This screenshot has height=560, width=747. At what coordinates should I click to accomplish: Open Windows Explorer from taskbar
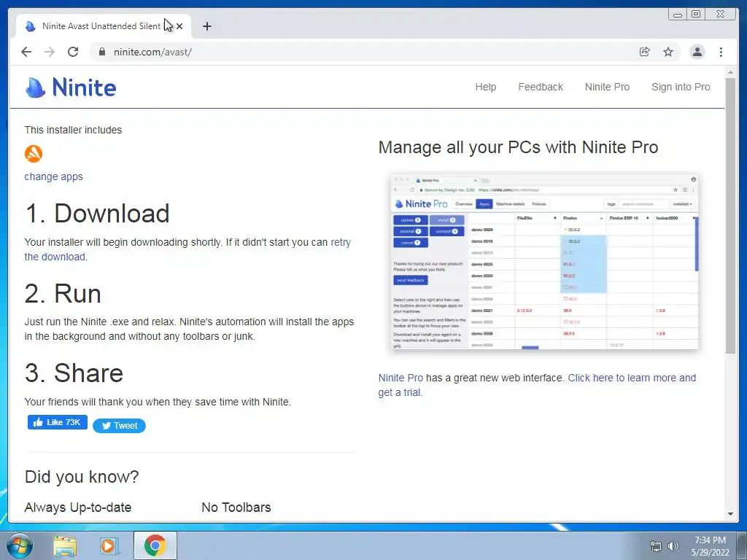pos(65,546)
